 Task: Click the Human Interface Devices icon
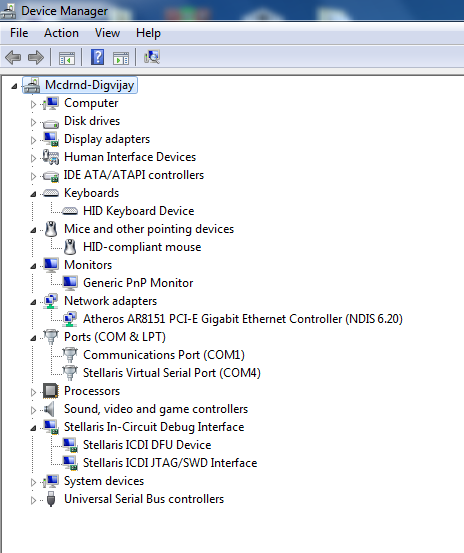(51, 157)
